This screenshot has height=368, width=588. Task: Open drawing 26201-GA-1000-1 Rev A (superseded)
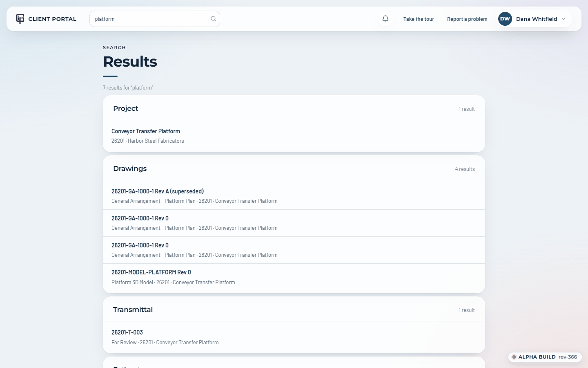click(294, 196)
